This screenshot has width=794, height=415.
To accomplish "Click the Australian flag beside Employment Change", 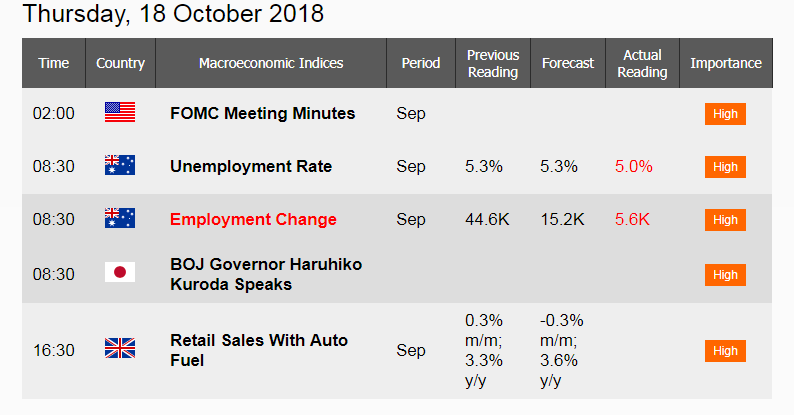I will click(120, 218).
